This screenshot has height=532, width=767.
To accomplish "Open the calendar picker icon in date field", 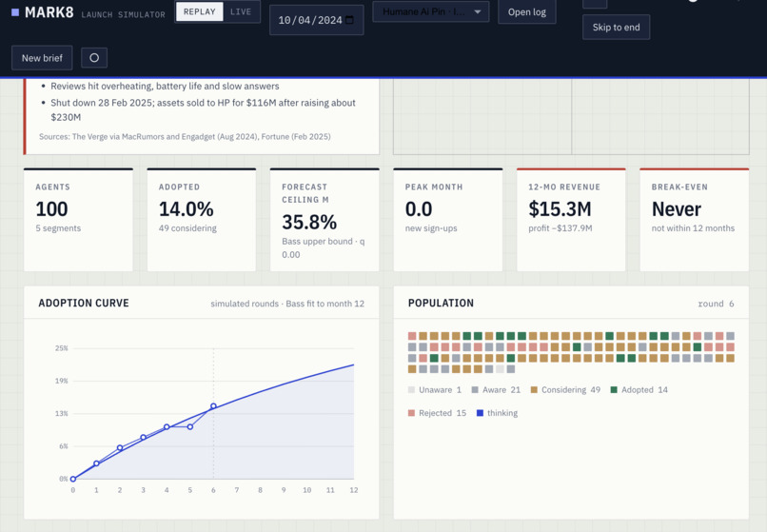I will pos(349,20).
